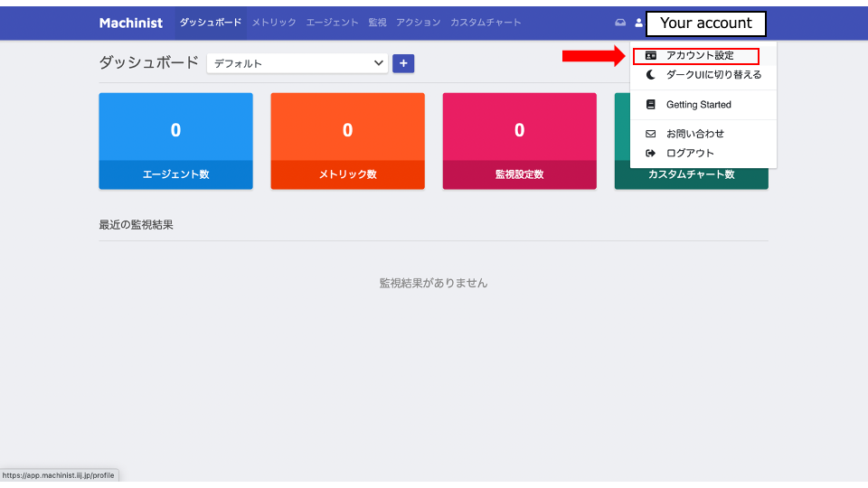Open the カスタムチャート nav tab
Image resolution: width=868 pixels, height=488 pixels.
pyautogui.click(x=486, y=23)
